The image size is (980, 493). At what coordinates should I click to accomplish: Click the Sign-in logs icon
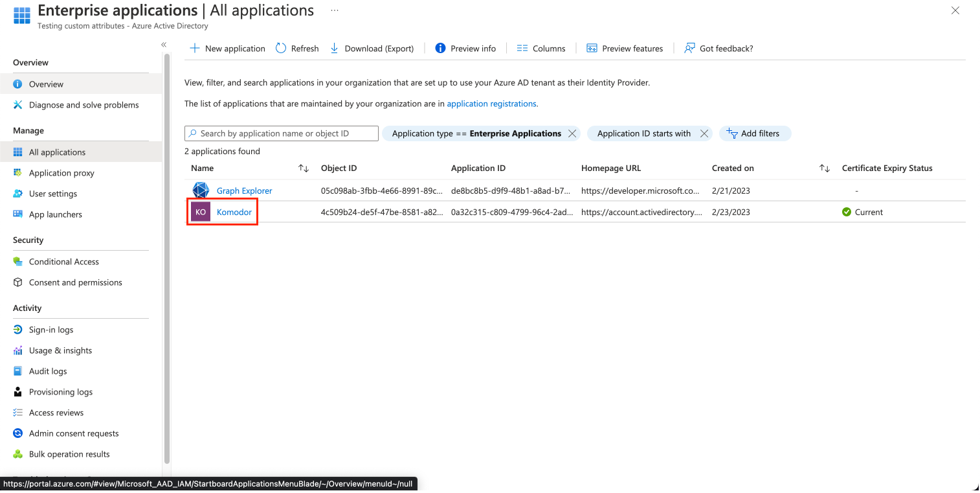18,330
